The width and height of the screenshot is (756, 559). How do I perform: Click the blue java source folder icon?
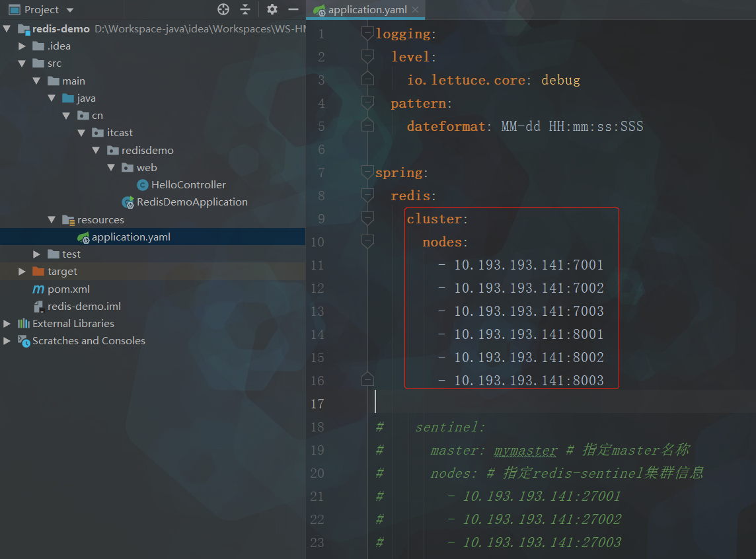tap(69, 98)
